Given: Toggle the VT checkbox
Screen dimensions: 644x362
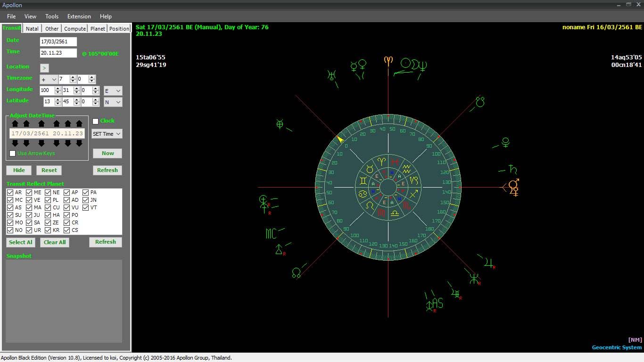Looking at the screenshot, I should pyautogui.click(x=86, y=207).
